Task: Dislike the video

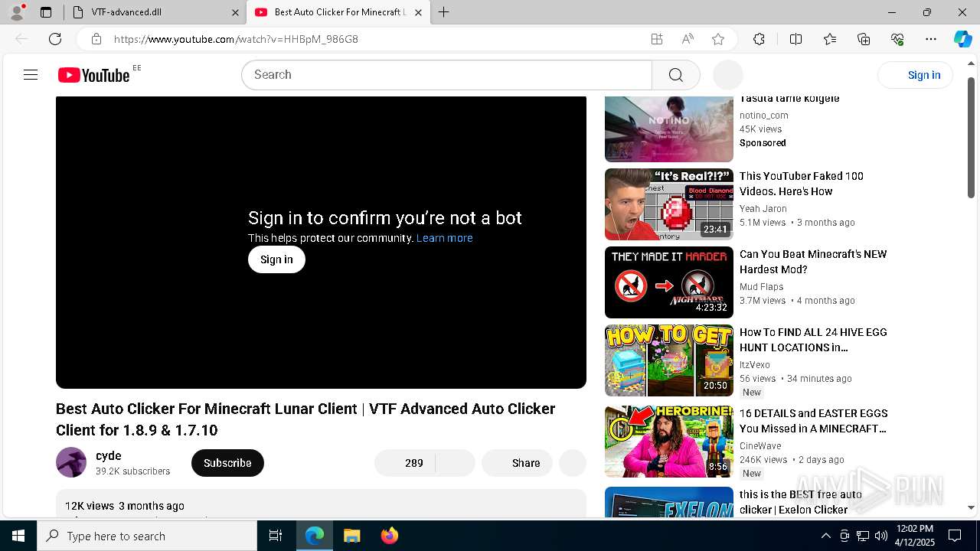Action: (x=456, y=463)
